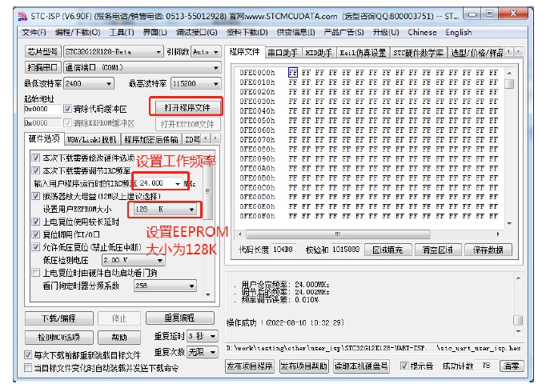The image size is (546, 392).
Task: Expand the 看门狗定时器分频系数 256 dropdown
Action: [192, 286]
